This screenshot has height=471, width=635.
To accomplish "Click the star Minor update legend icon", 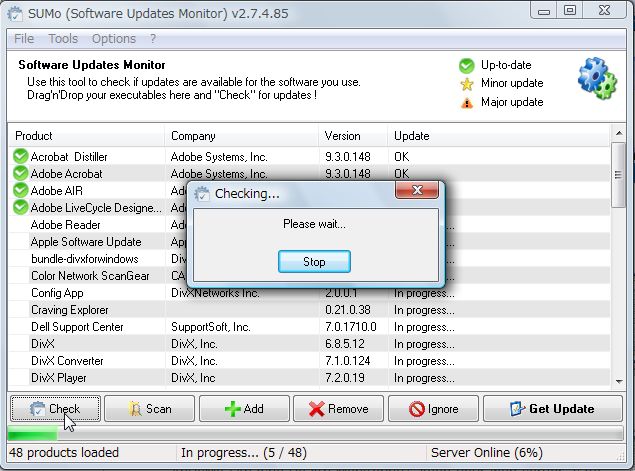I will [467, 84].
